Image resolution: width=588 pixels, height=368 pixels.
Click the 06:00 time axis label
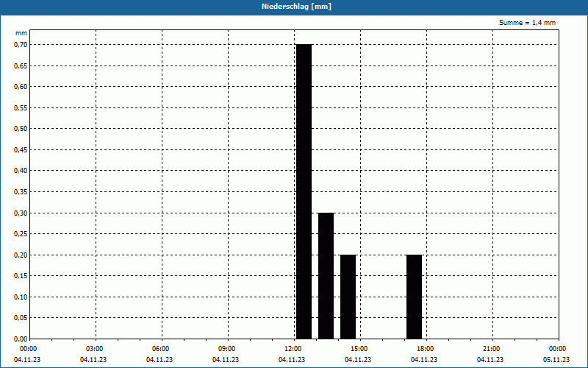(161, 349)
